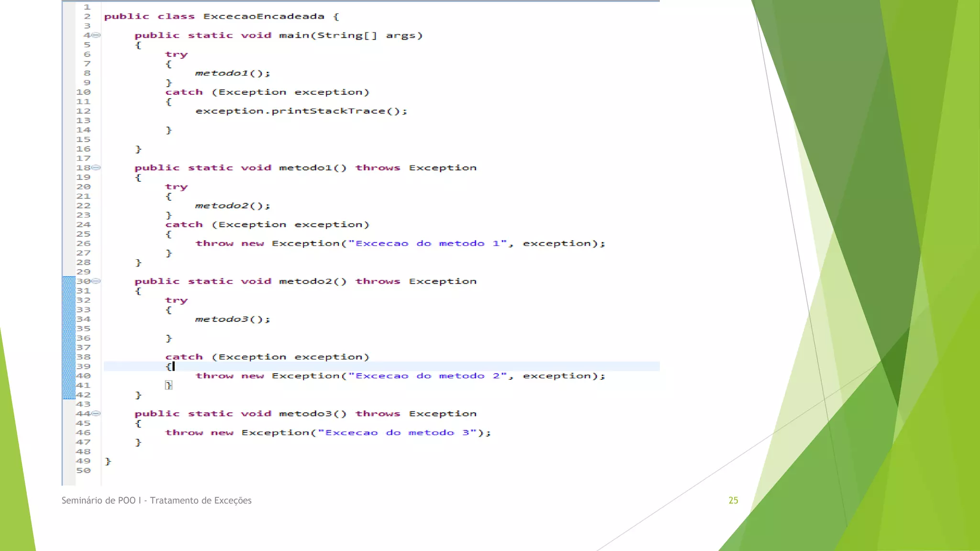Click the string "Excecao do metodo 2"

427,376
